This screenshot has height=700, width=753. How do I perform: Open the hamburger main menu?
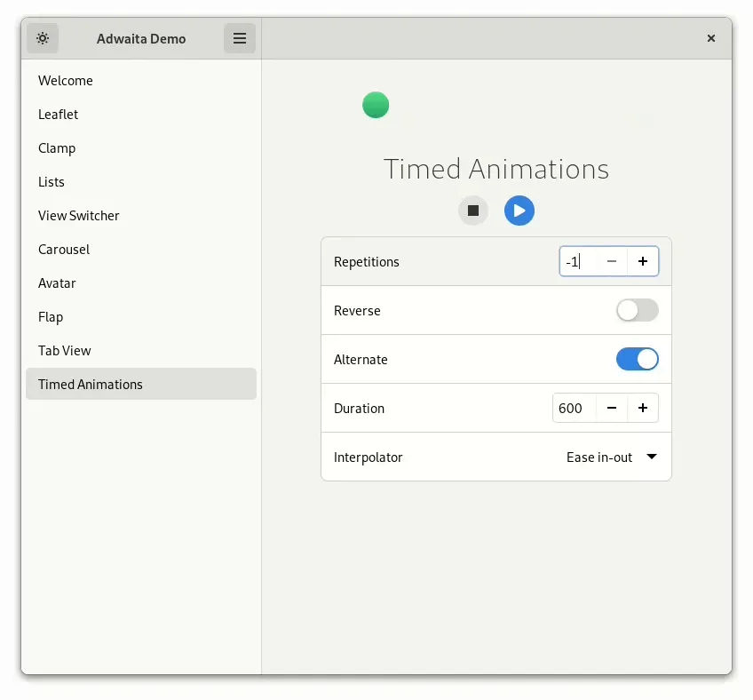(239, 38)
